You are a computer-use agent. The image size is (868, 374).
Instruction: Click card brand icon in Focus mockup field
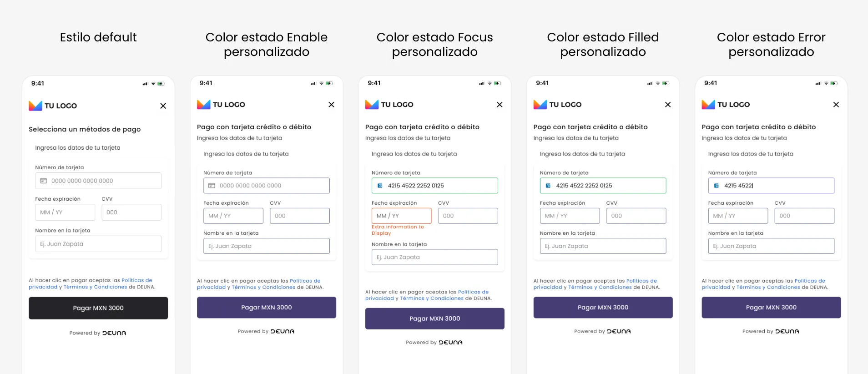pyautogui.click(x=380, y=186)
